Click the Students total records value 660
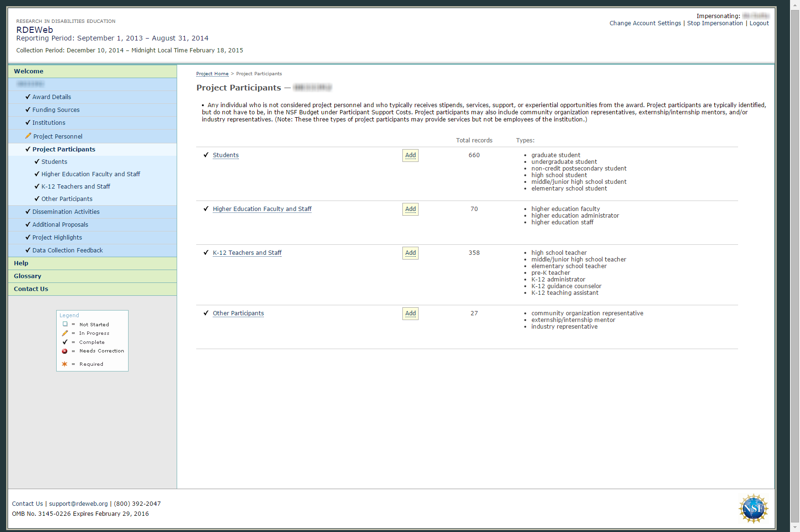 (474, 155)
